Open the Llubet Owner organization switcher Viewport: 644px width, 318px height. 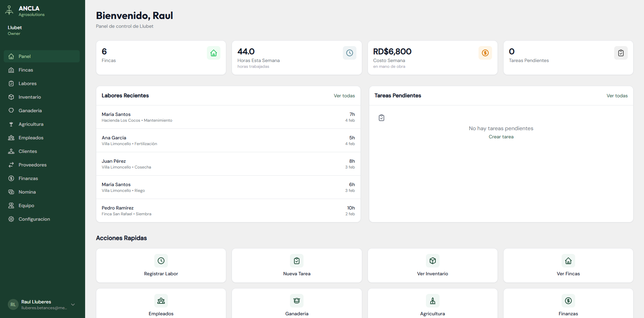[x=15, y=30]
